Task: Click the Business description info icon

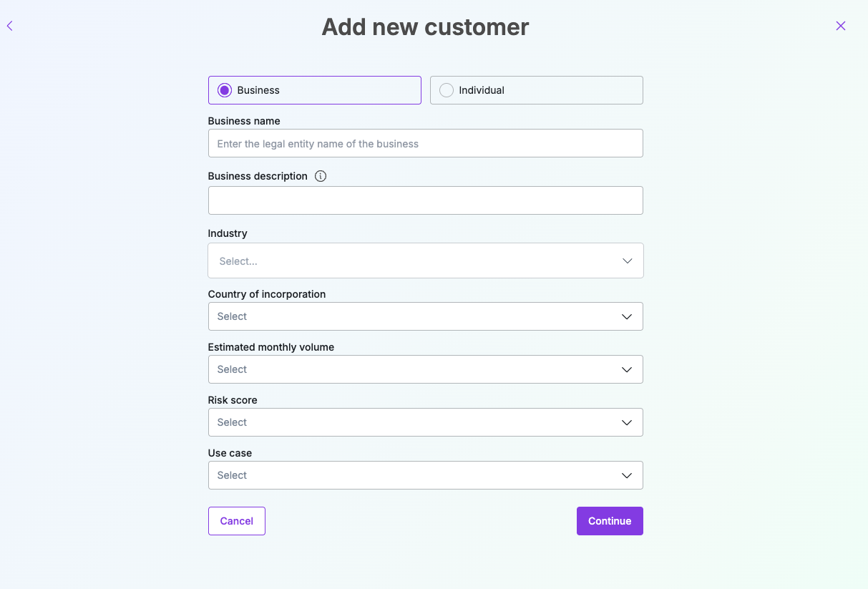Action: 321,176
